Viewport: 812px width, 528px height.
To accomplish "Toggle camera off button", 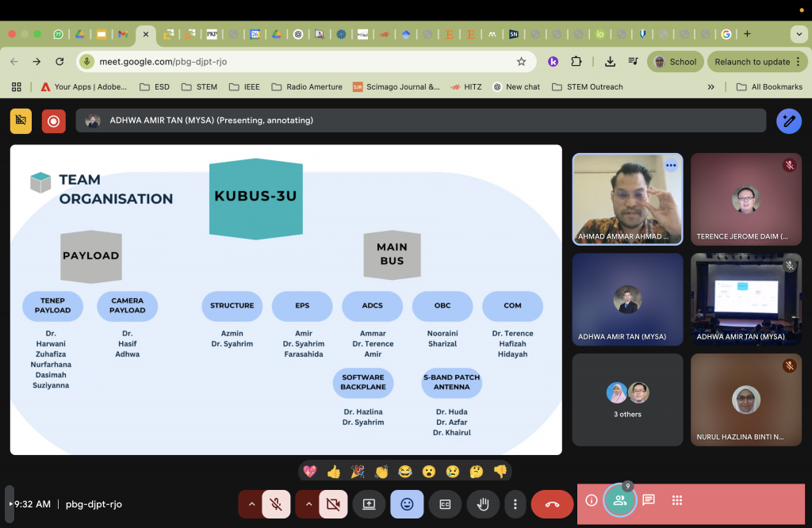I will pyautogui.click(x=333, y=503).
